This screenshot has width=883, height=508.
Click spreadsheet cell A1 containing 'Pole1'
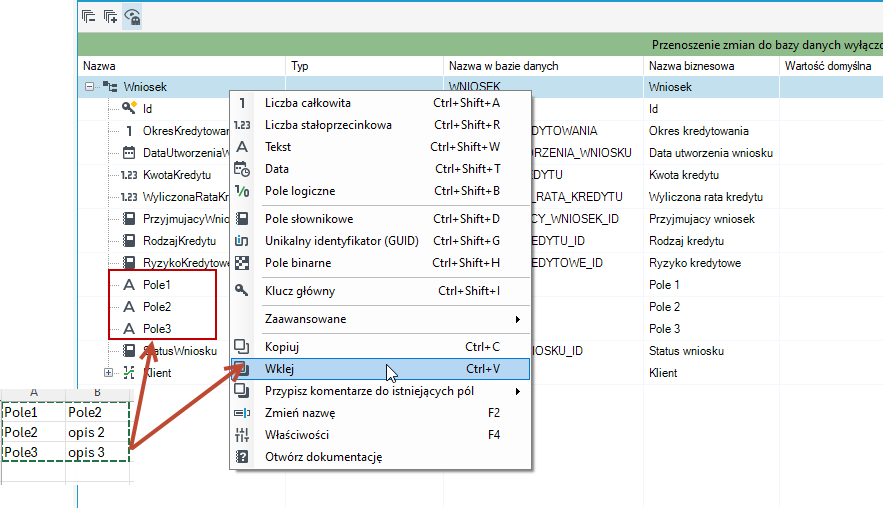tap(34, 412)
